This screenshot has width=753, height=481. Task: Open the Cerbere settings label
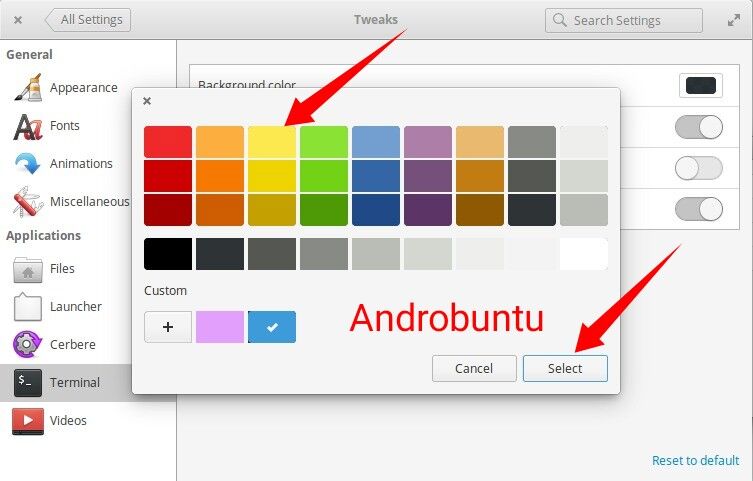[73, 345]
